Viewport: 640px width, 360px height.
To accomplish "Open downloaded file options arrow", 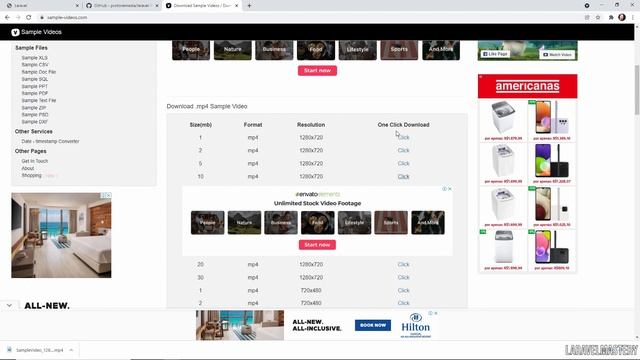I will tap(71, 350).
